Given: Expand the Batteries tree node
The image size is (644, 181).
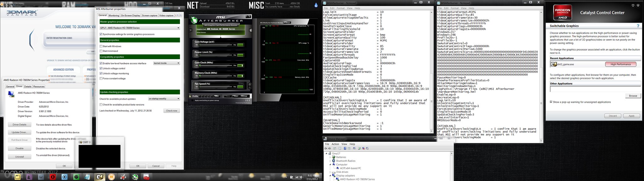Looking at the screenshot, I should (x=330, y=157).
